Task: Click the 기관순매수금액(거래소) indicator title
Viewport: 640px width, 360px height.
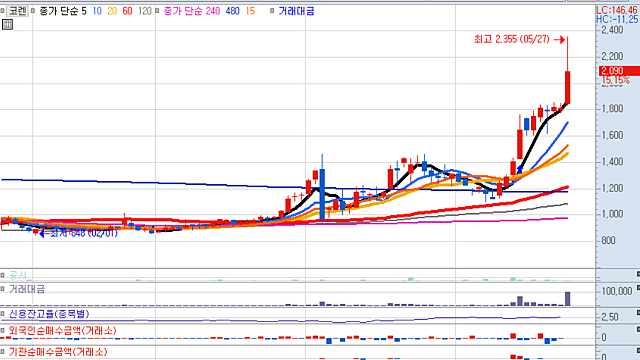Action: click(x=58, y=351)
